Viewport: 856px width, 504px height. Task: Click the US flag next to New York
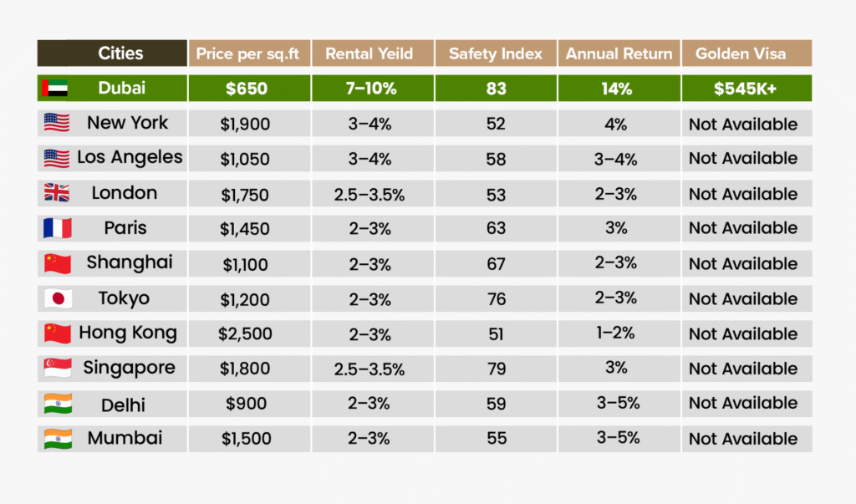point(57,123)
